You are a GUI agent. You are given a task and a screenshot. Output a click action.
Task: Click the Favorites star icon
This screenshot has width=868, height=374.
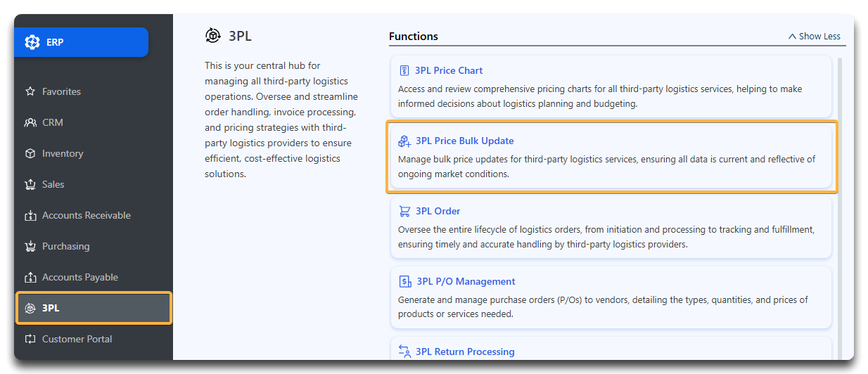[x=30, y=91]
